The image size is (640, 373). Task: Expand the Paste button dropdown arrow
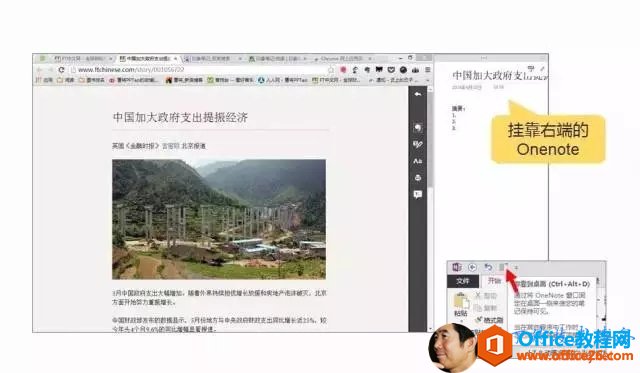[x=462, y=321]
